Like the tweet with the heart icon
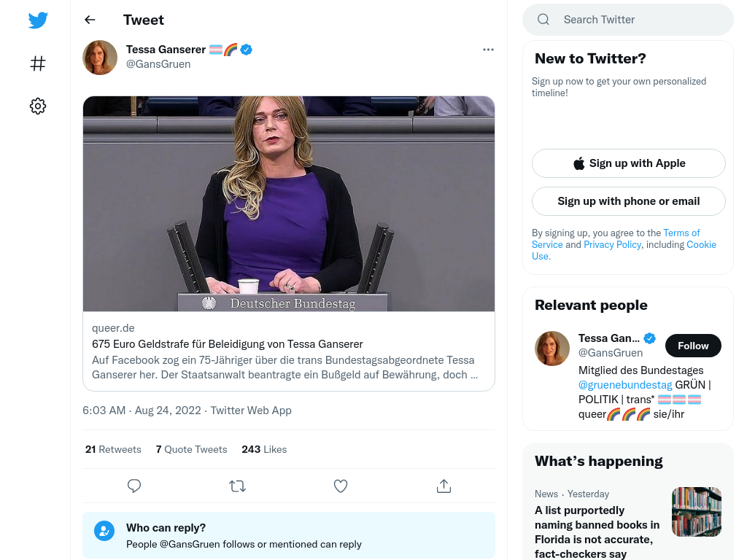The image size is (747, 560). 341,486
